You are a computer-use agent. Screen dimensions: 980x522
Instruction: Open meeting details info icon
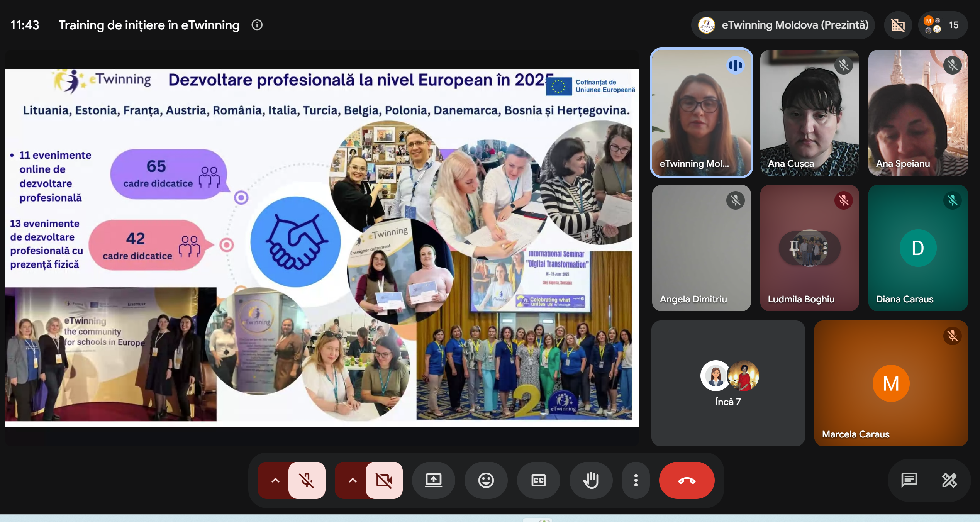(257, 25)
